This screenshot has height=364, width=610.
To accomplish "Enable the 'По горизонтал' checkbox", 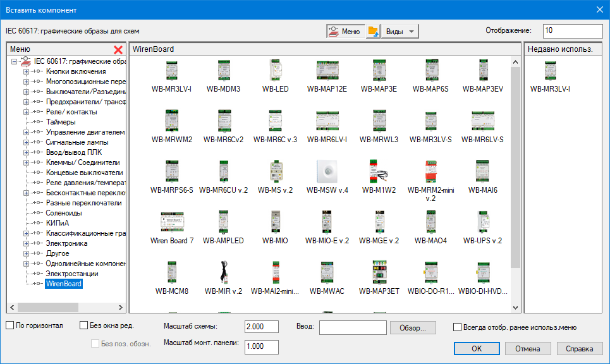I will (10, 326).
